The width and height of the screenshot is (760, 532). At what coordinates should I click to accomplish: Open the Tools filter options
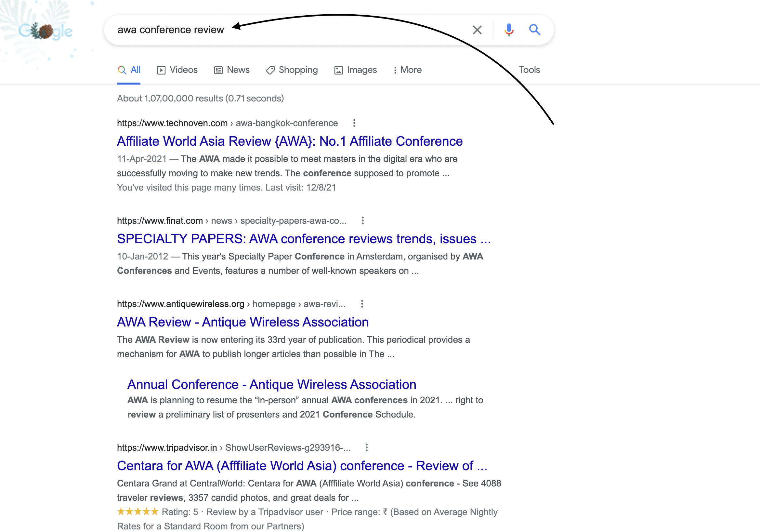coord(529,70)
